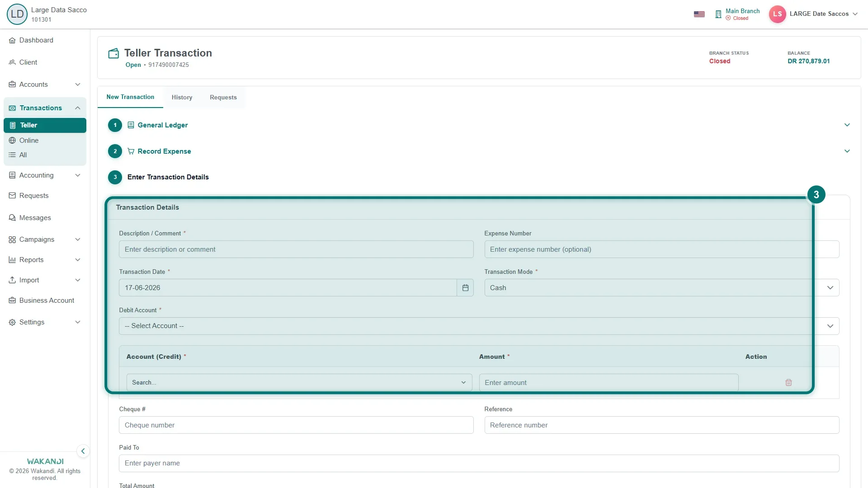This screenshot has width=868, height=488.
Task: Focus the Description / Comment field
Action: tap(296, 249)
